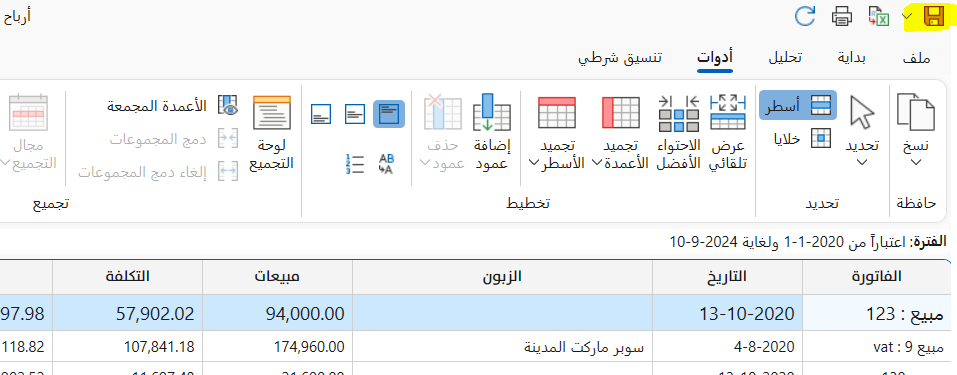Open the تنسيق شرطي tab
Screen dimensions: 957x375
coord(620,58)
